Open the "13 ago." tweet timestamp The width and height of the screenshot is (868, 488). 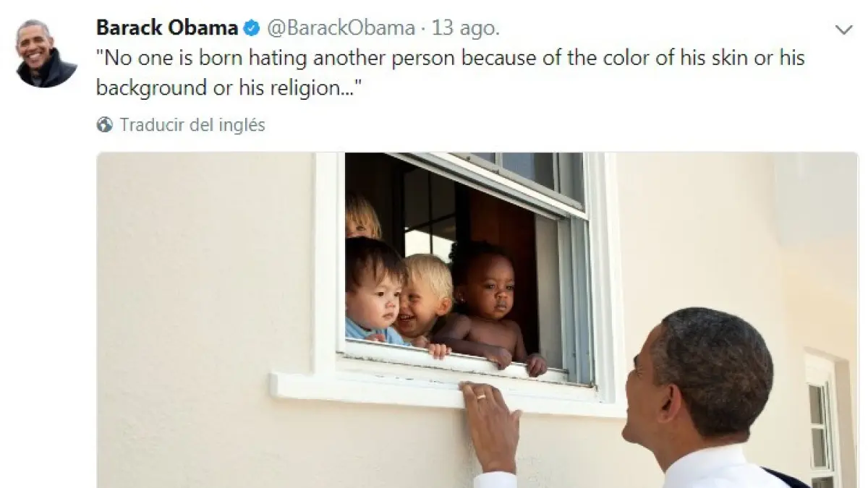click(x=466, y=29)
